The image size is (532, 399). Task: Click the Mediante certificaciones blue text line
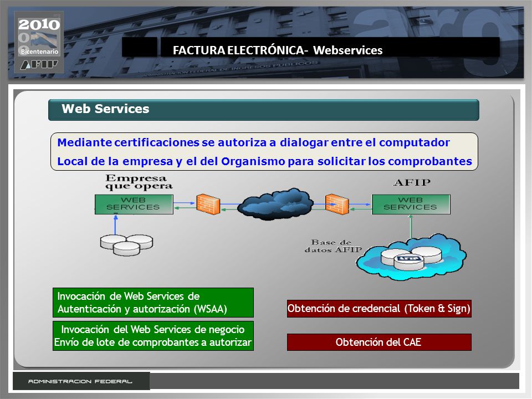(253, 142)
